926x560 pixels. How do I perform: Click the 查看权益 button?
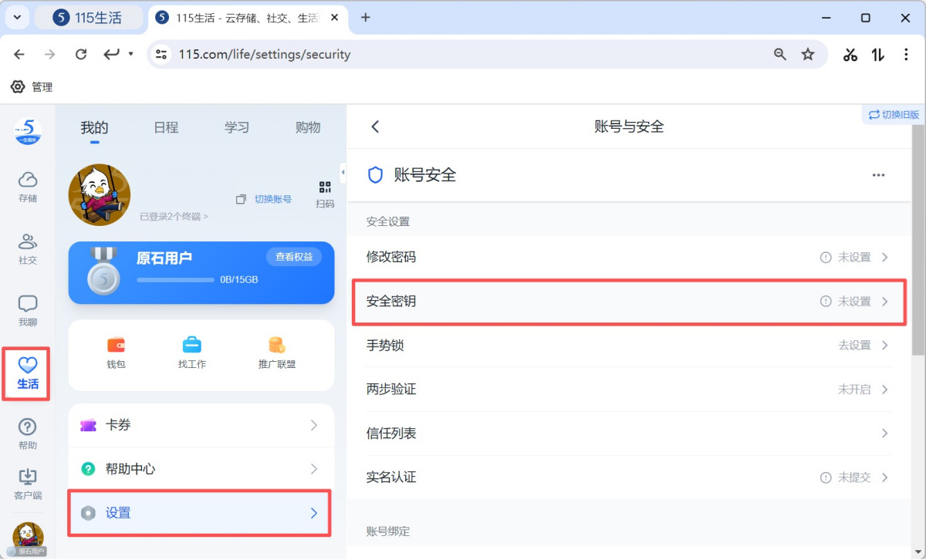pyautogui.click(x=294, y=257)
